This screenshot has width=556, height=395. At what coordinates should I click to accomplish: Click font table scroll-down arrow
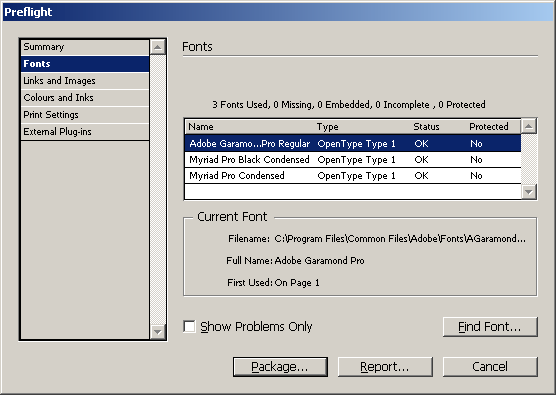coord(529,192)
